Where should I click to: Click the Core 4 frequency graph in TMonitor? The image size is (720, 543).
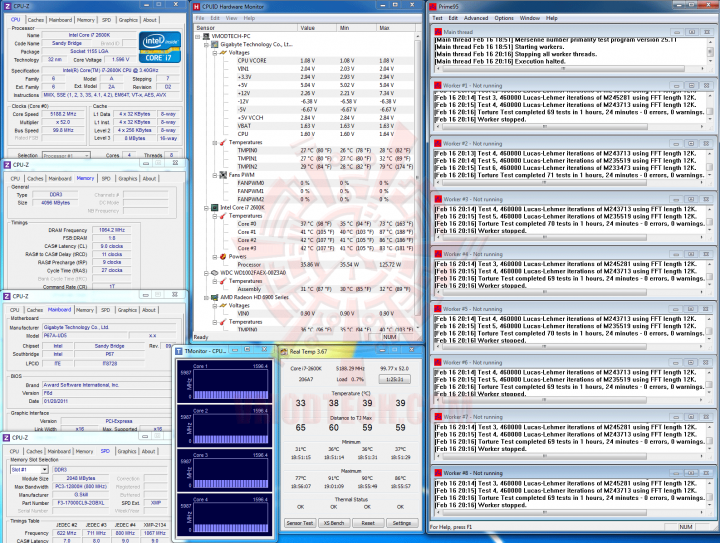click(231, 517)
